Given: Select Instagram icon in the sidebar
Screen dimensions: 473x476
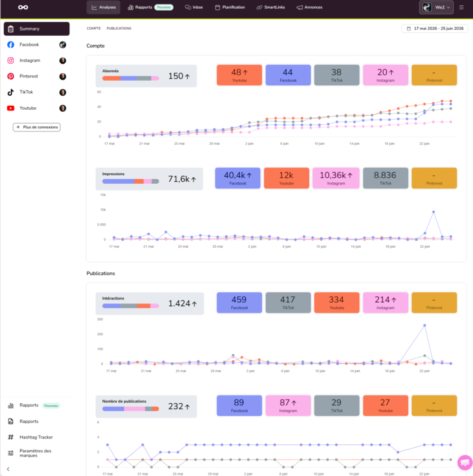Looking at the screenshot, I should coord(11,60).
